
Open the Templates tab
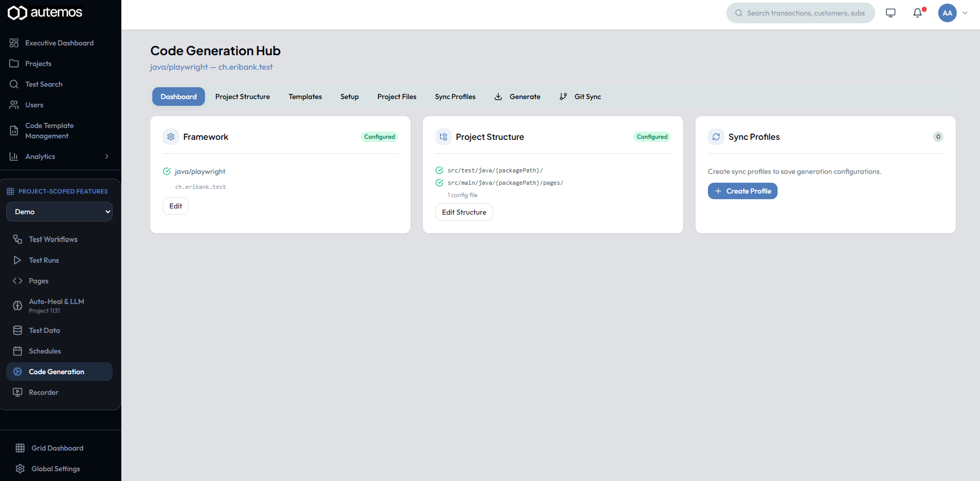(305, 97)
